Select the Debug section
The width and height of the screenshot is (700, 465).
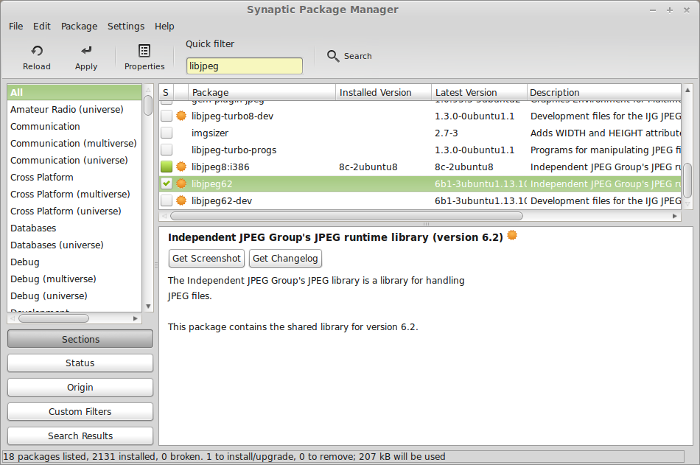click(x=74, y=262)
